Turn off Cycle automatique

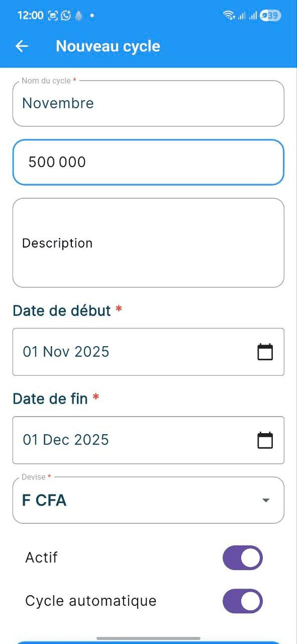243,601
